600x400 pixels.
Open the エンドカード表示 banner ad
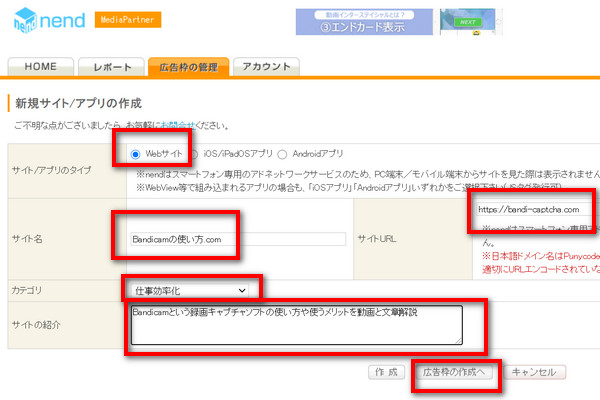coord(364,22)
